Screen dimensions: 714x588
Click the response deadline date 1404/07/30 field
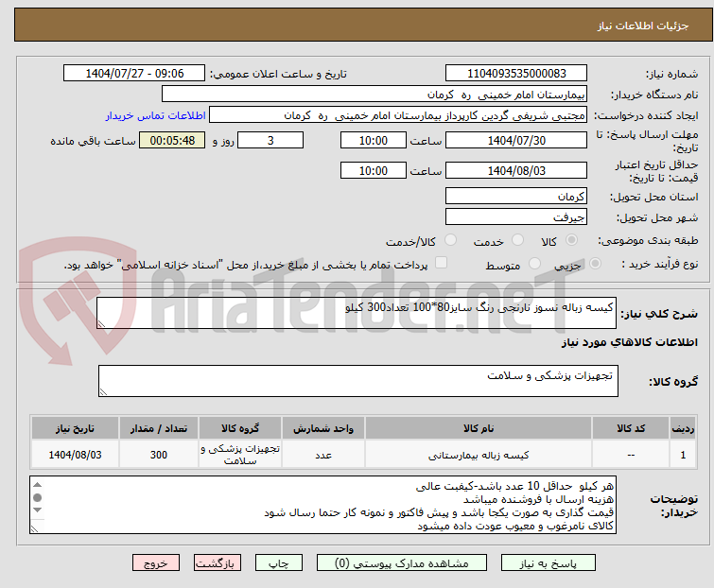tap(516, 140)
